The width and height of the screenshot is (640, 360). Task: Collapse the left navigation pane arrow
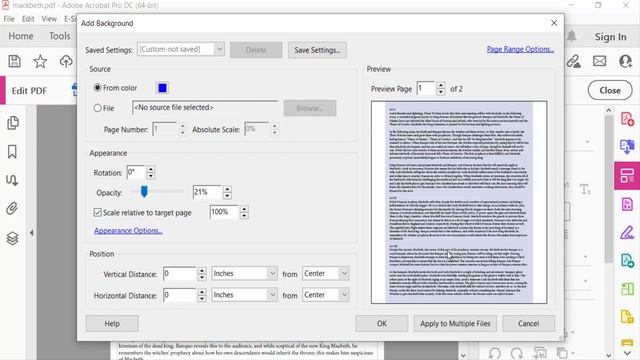(x=32, y=233)
